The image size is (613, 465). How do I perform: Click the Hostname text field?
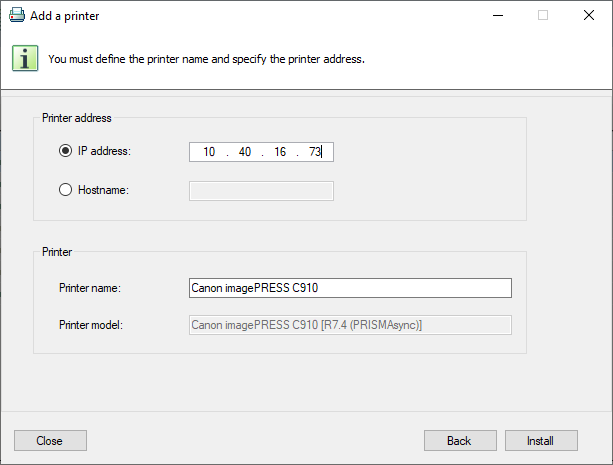tap(261, 190)
